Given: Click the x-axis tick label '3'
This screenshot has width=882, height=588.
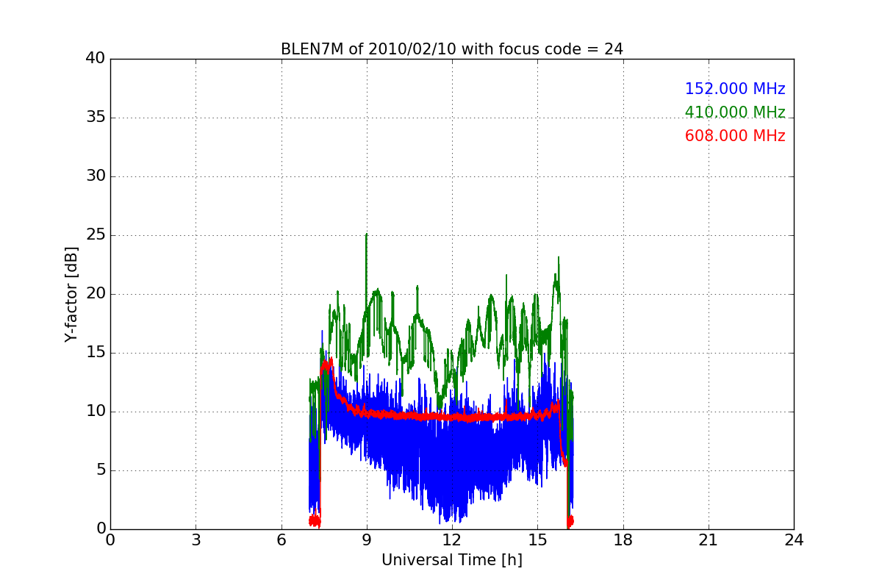Looking at the screenshot, I should [196, 540].
